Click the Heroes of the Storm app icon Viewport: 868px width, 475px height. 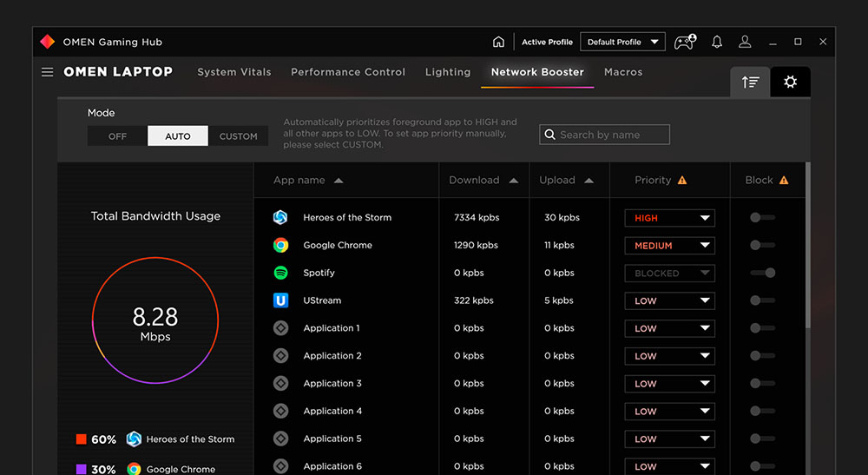(280, 218)
